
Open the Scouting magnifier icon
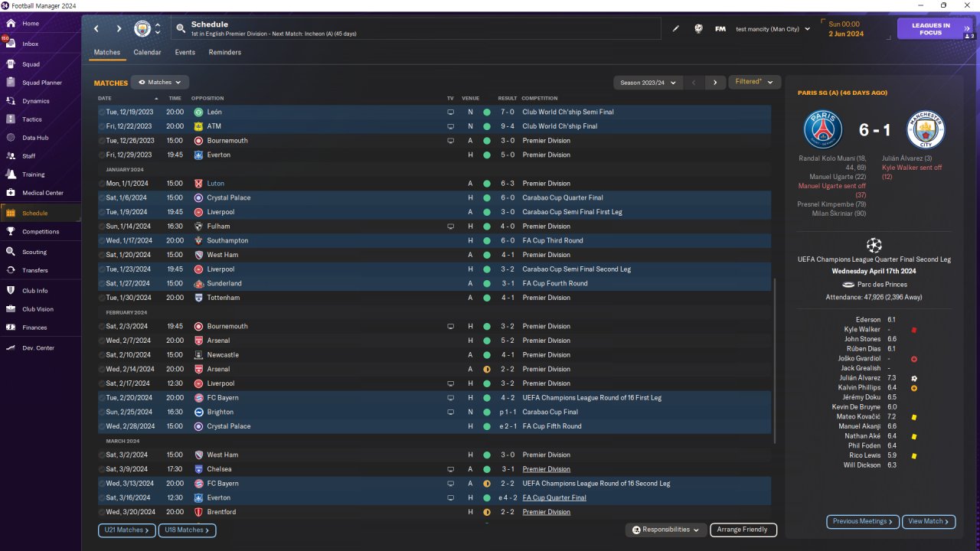pyautogui.click(x=11, y=252)
